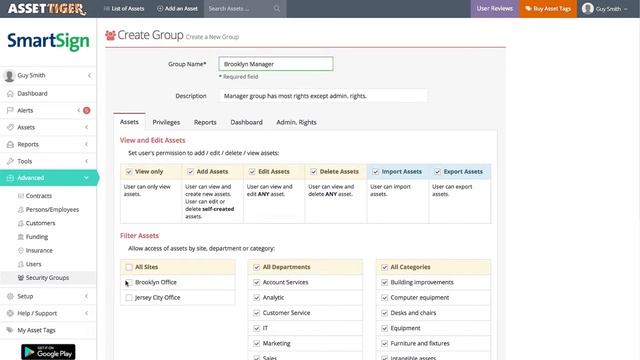640x360 pixels.
Task: Expand the Setup submenu chevron
Action: pos(87,296)
